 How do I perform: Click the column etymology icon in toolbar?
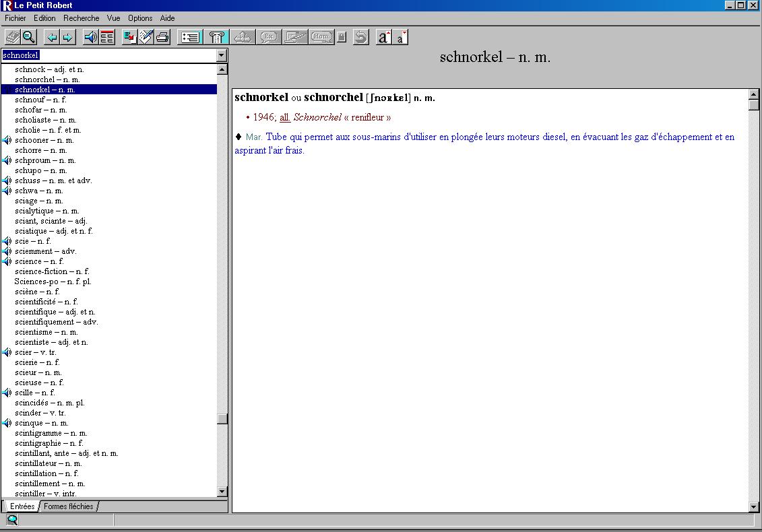coord(217,37)
